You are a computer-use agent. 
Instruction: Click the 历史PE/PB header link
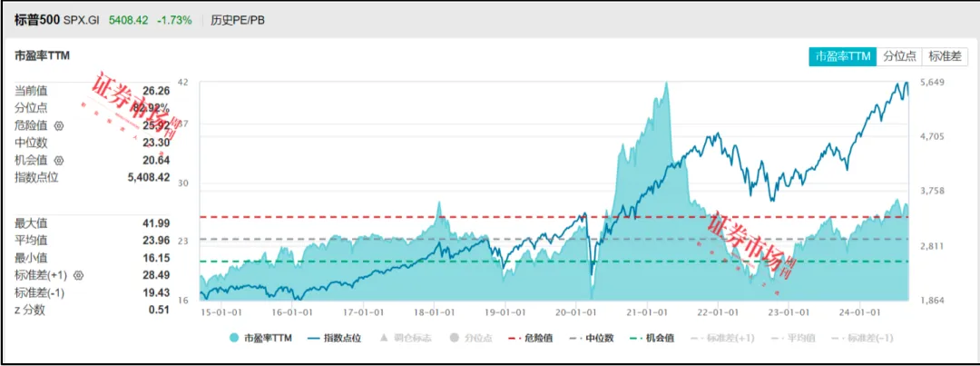(238, 20)
